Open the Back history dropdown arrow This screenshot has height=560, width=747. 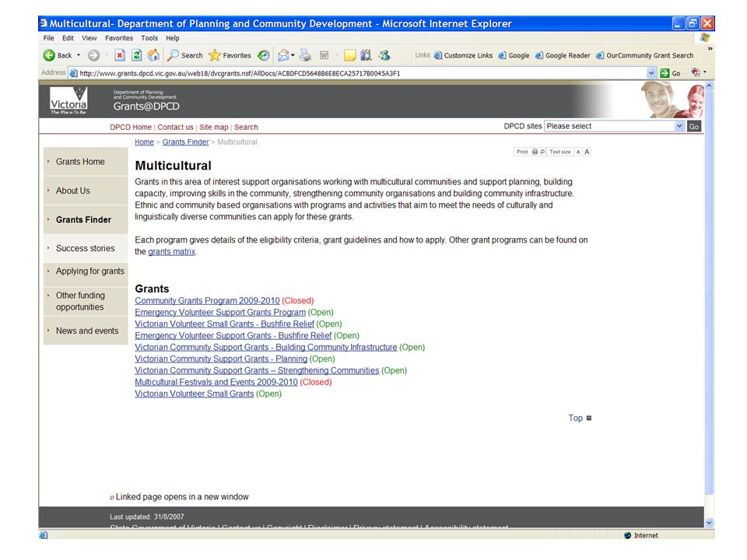click(79, 55)
